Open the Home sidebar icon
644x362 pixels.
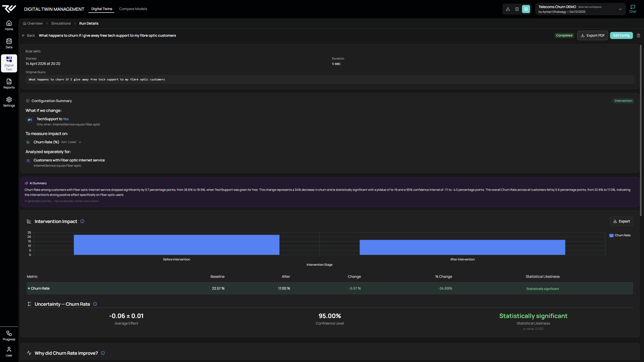pos(9,25)
